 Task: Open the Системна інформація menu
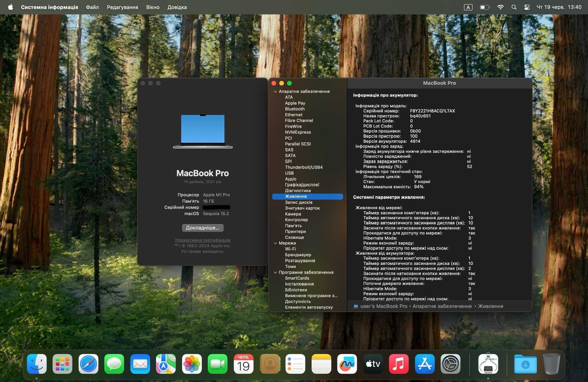[49, 7]
